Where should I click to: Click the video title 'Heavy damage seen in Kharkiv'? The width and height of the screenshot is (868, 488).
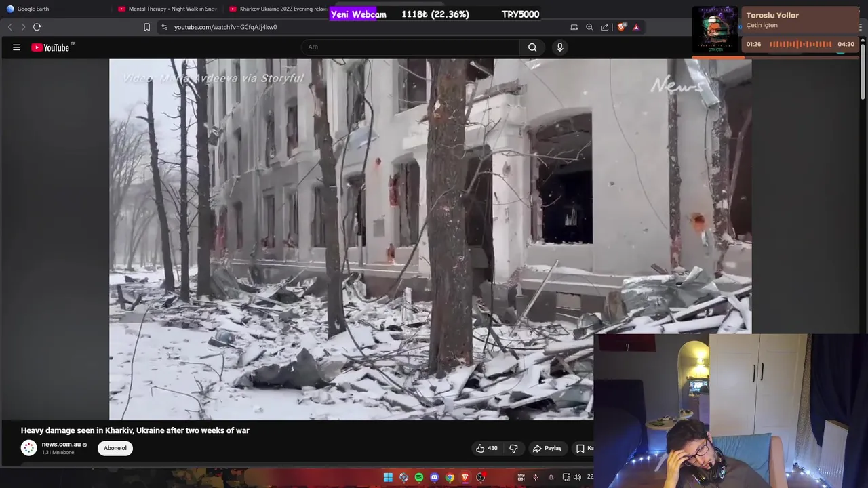(135, 430)
